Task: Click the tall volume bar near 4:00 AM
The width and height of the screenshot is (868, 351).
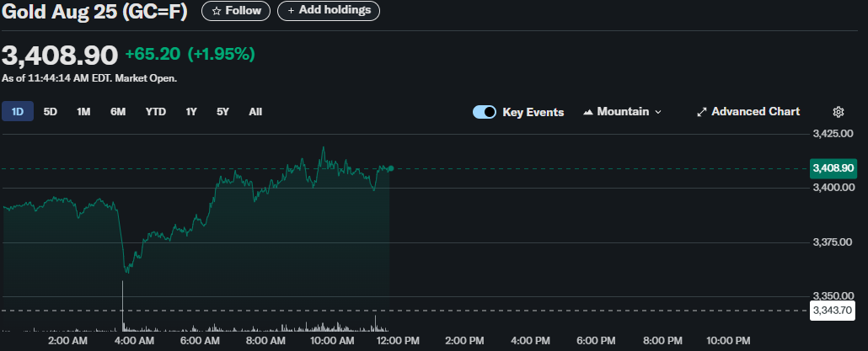Action: coord(122,306)
